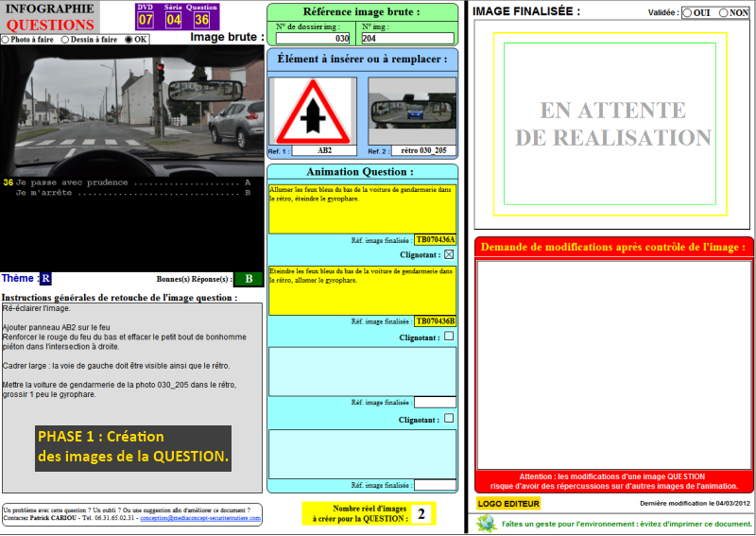Toggle Clignotant checkbox under TB070436A

(449, 254)
